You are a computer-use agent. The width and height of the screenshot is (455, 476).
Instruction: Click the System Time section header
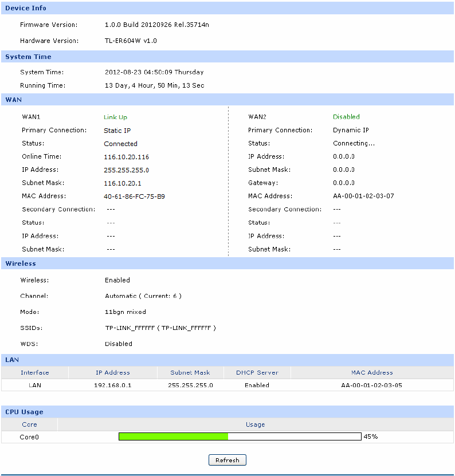pos(28,57)
